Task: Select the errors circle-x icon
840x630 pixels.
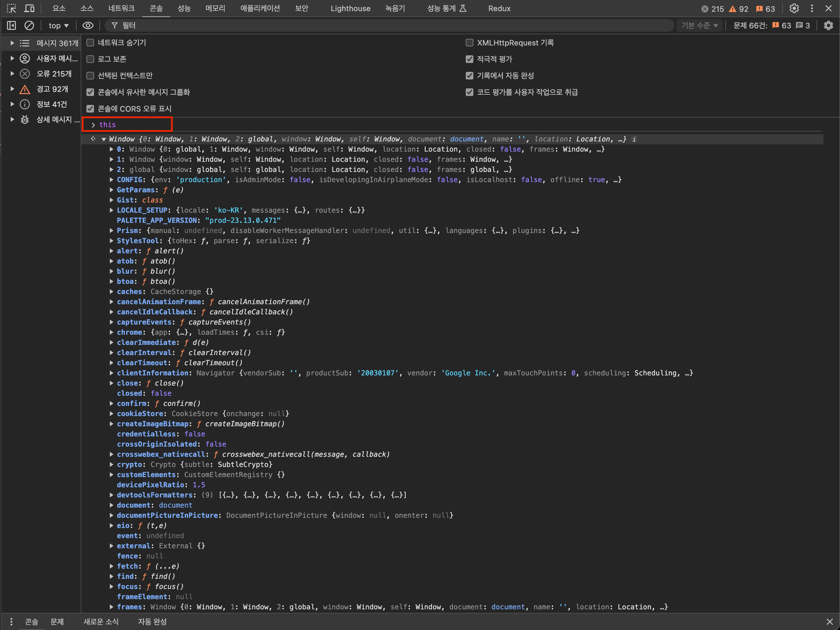Action: click(25, 74)
